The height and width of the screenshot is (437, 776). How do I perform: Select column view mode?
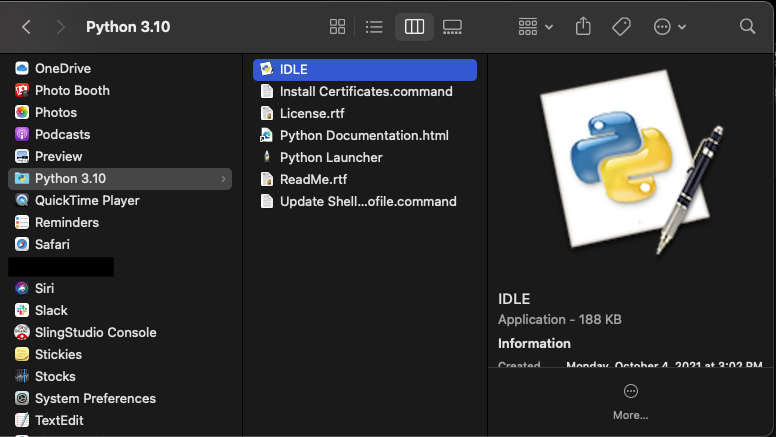click(x=414, y=27)
